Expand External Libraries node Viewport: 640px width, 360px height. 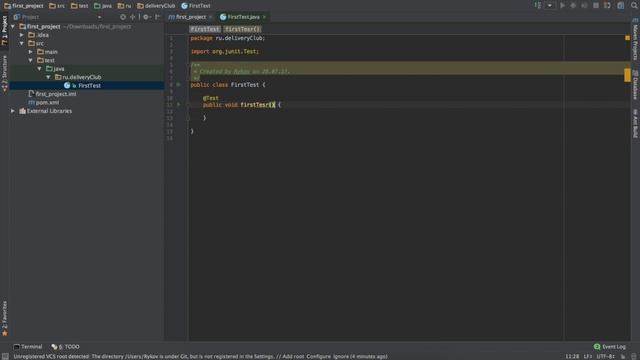[x=13, y=111]
